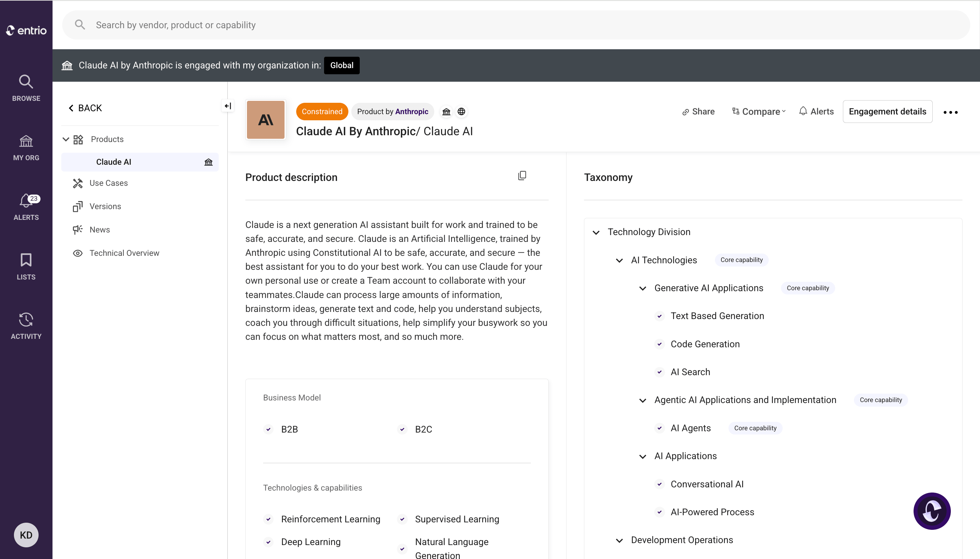This screenshot has height=559, width=980.
Task: Select Claude AI product in navigation
Action: (x=140, y=162)
